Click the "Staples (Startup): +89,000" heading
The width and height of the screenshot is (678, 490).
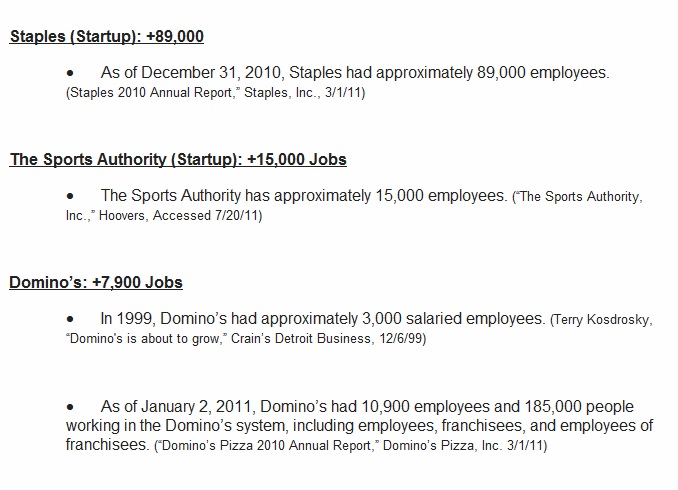(107, 37)
